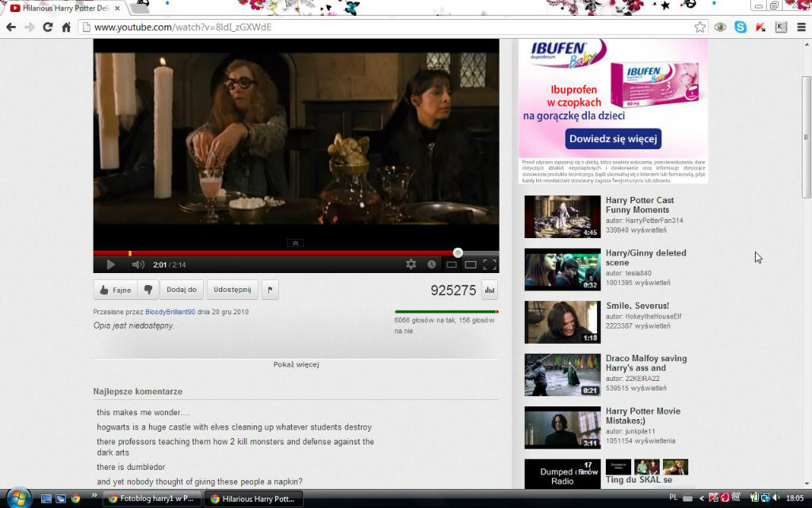Open the K extension icon in the toolbar

(780, 27)
